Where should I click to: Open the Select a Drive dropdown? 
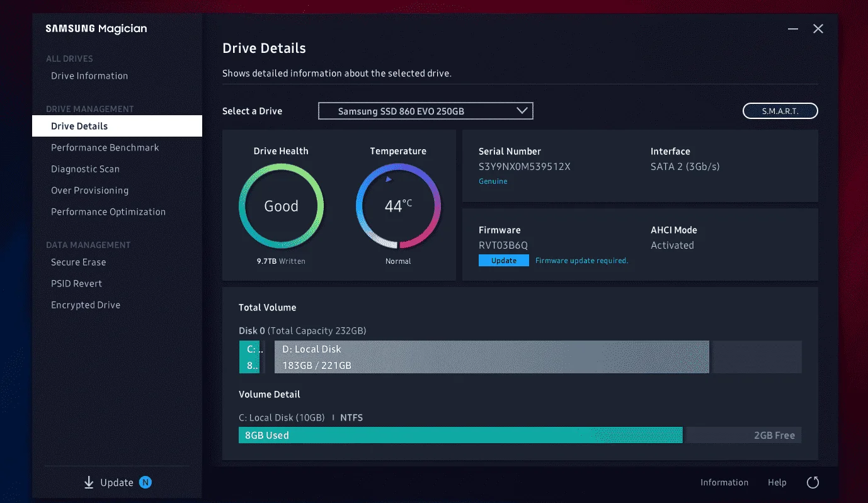tap(426, 111)
